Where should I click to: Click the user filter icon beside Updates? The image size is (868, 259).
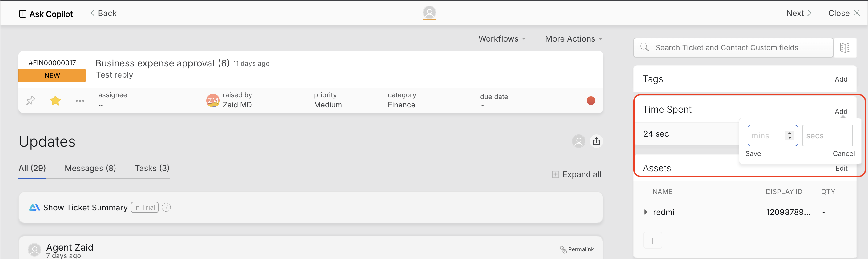coord(579,141)
